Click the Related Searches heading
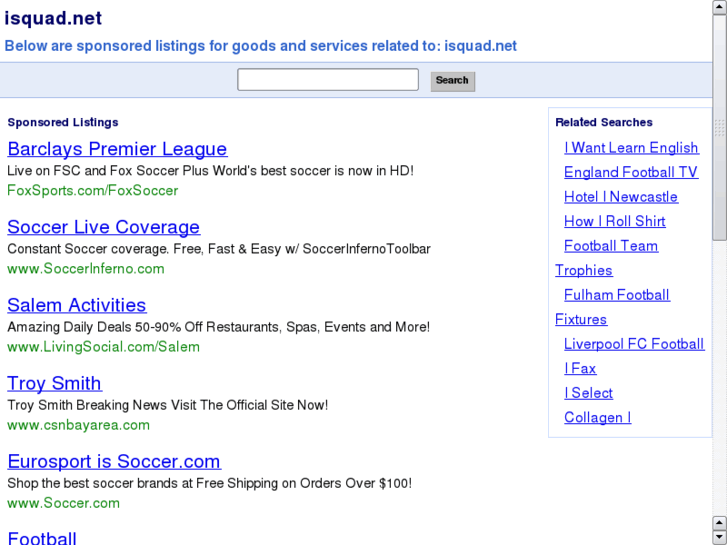Image resolution: width=727 pixels, height=545 pixels. (604, 122)
